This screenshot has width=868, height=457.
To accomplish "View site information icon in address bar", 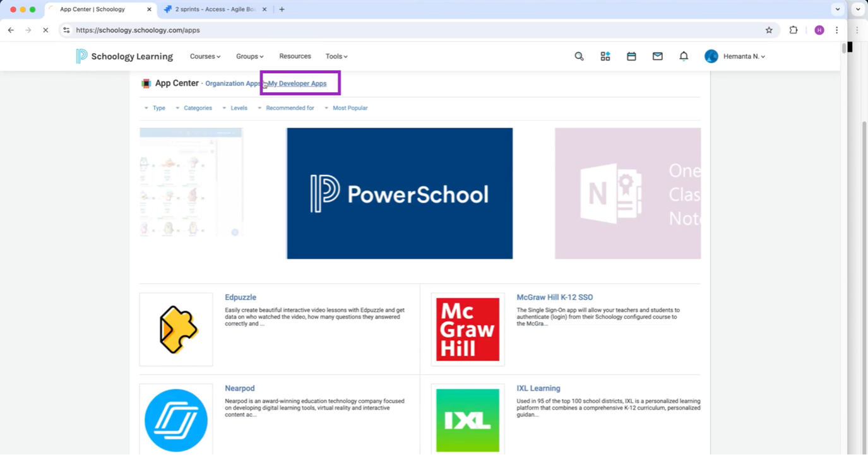I will 66,30.
